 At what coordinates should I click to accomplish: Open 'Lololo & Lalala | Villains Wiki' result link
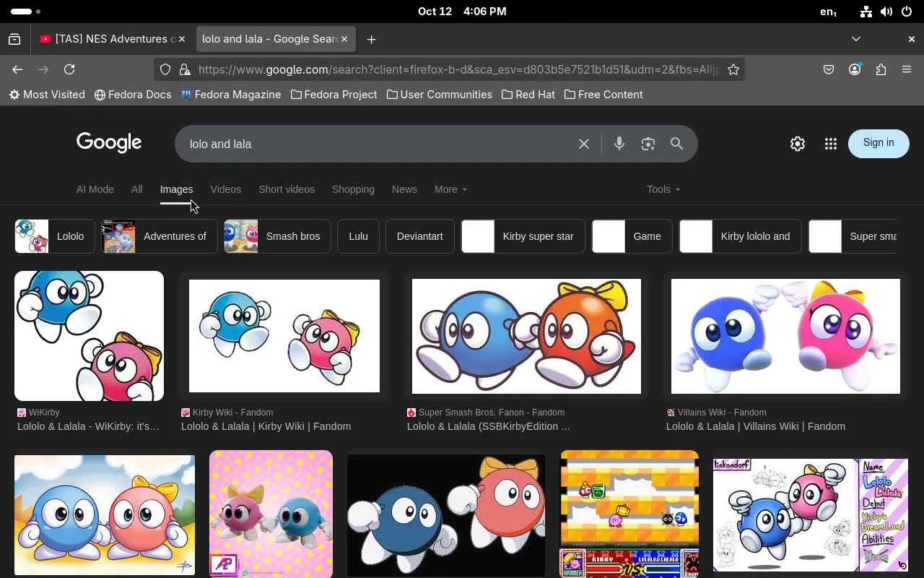(x=756, y=426)
